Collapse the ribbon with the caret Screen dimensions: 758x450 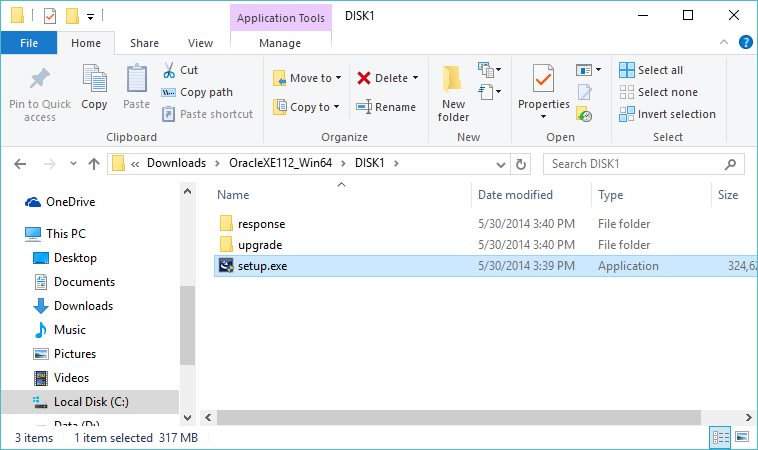pos(724,43)
